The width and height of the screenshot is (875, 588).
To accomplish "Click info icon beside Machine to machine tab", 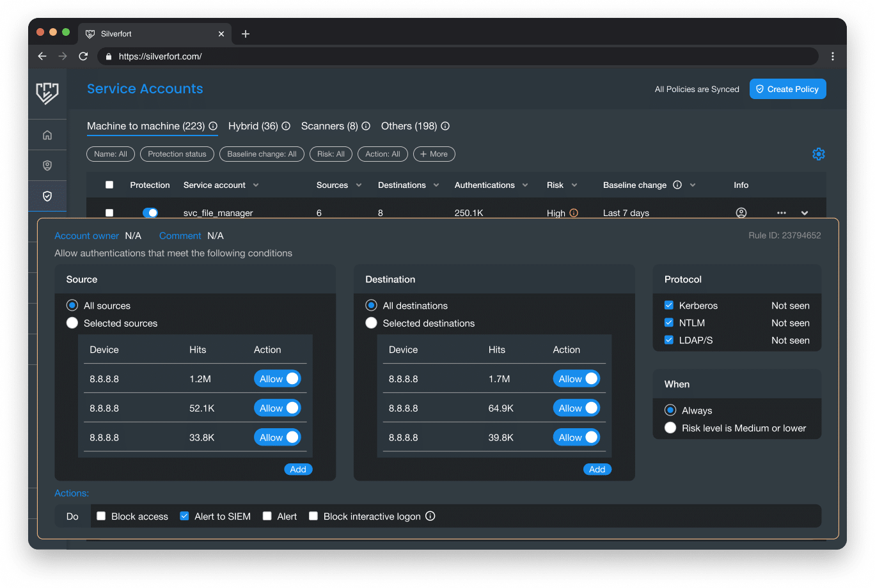I will pyautogui.click(x=213, y=126).
